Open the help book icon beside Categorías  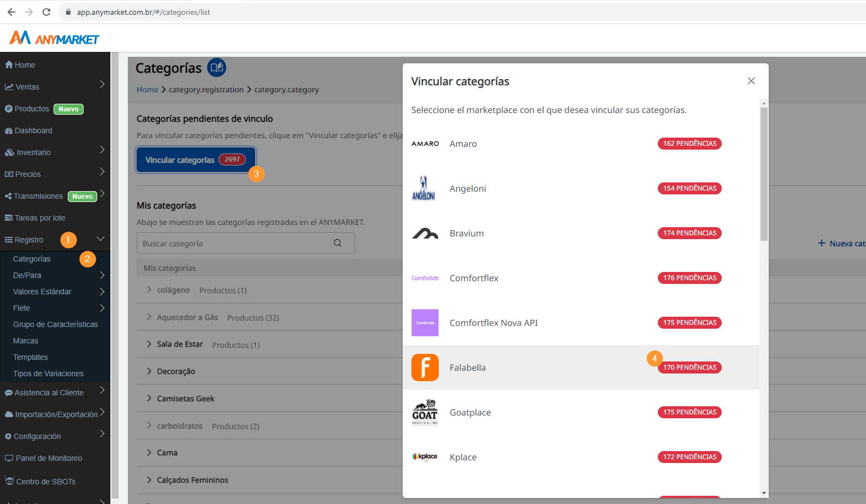(x=217, y=68)
